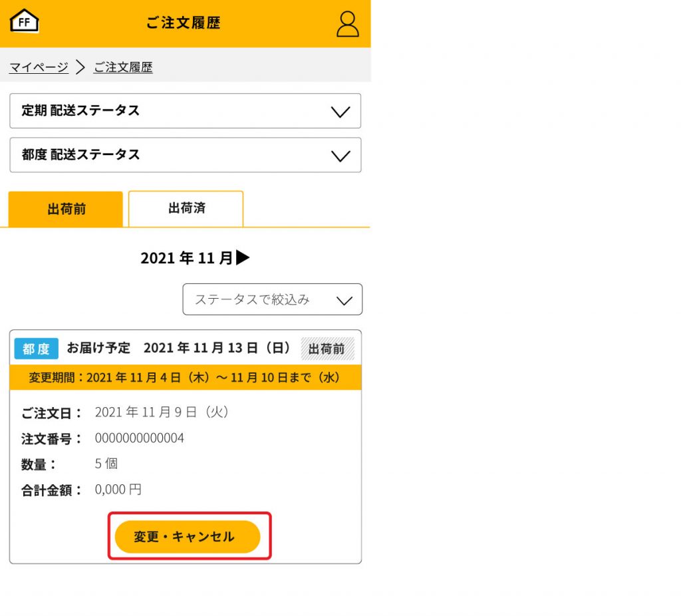Click the arrow in the ステータスで絞込み filter
Image resolution: width=681 pixels, height=616 pixels.
pyautogui.click(x=344, y=300)
